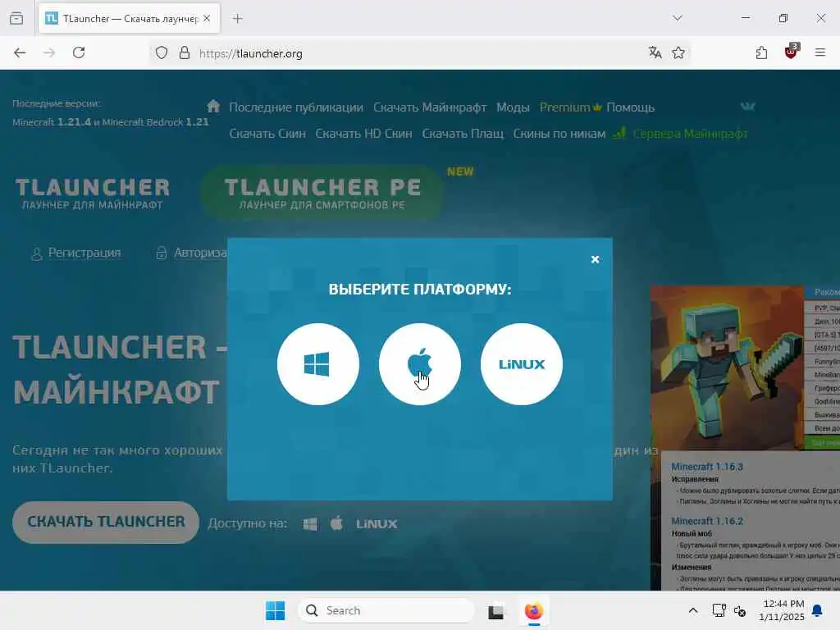Open the Minecraft 1.16.3 changelog link

click(x=707, y=467)
